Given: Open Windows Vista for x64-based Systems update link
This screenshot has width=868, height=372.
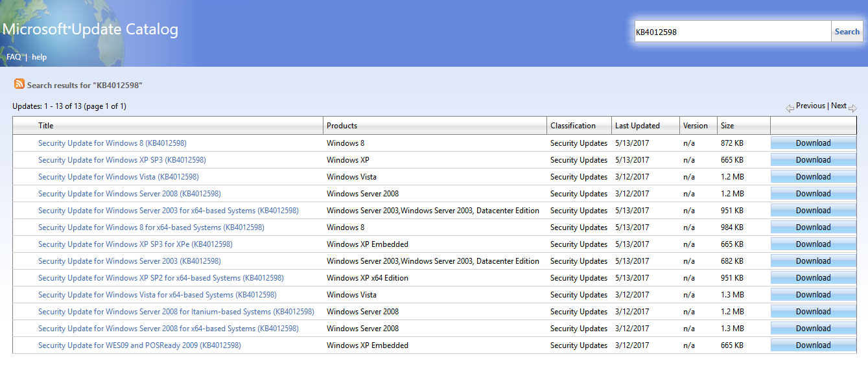Looking at the screenshot, I should coord(158,295).
